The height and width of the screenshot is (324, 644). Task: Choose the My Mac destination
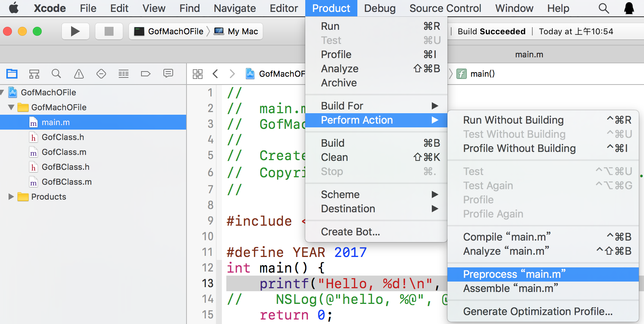pyautogui.click(x=236, y=31)
